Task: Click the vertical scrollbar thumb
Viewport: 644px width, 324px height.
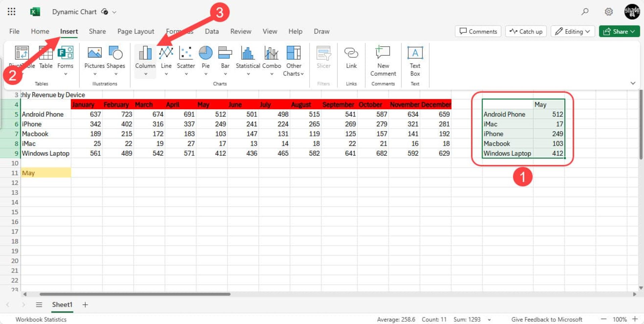Action: 641,125
